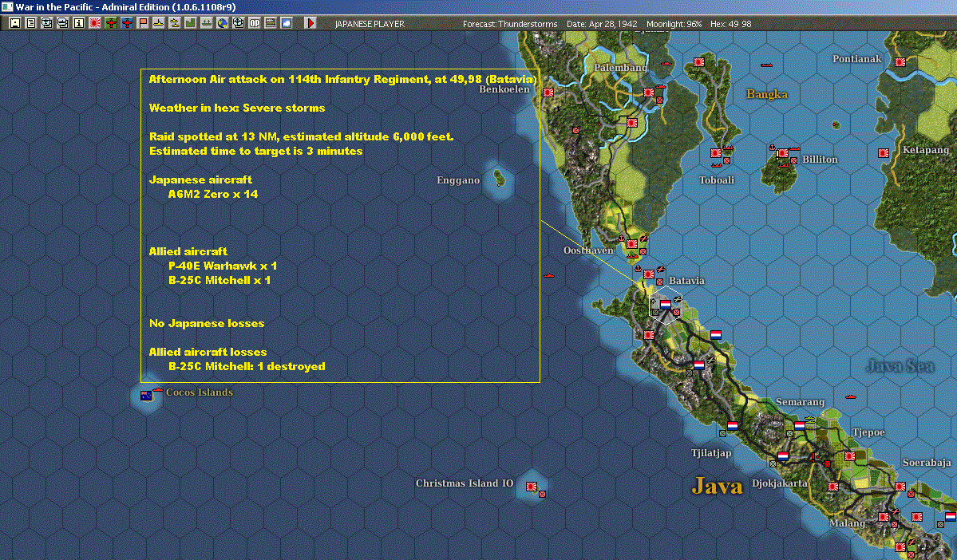
Task: Click the 'Moonlight: 96%' status text
Action: point(674,24)
